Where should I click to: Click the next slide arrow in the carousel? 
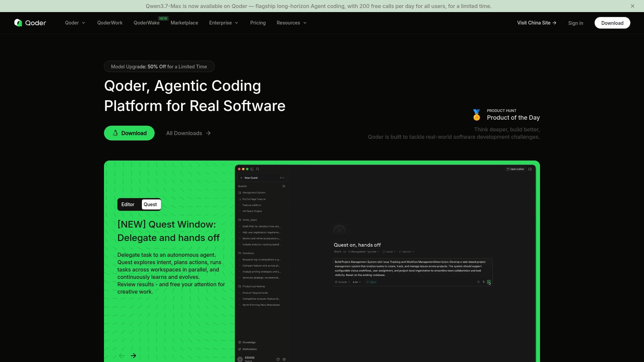tap(133, 356)
